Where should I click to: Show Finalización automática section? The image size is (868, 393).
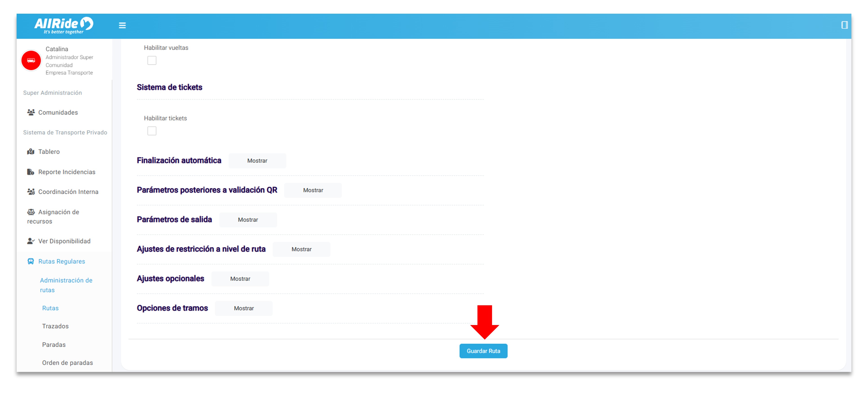(x=257, y=161)
